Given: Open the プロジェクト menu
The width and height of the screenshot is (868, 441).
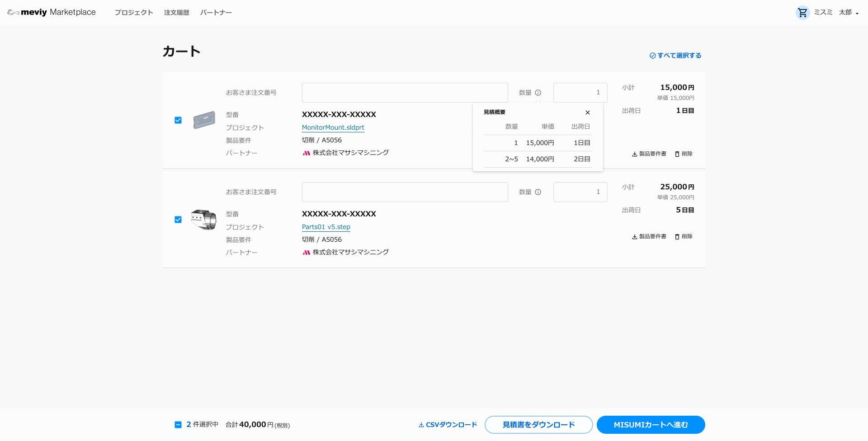Looking at the screenshot, I should pyautogui.click(x=133, y=13).
